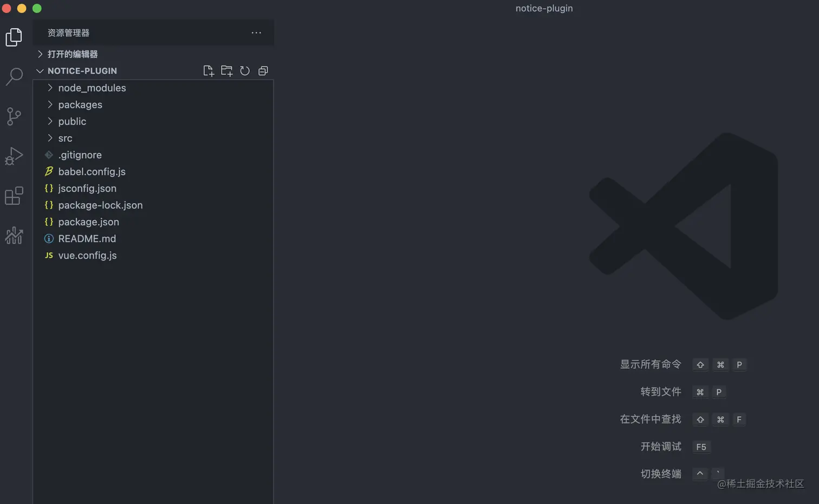Expand the 打开的编辑器 section

click(153, 54)
